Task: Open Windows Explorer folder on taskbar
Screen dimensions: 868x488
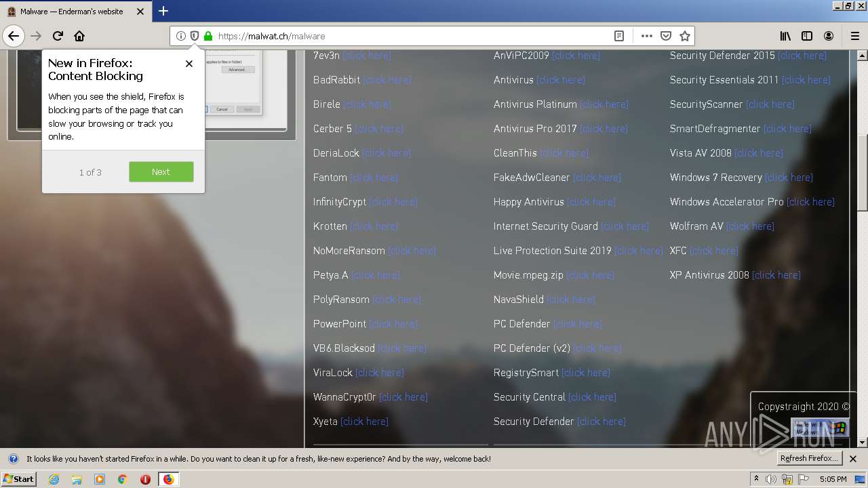Action: 77,479
